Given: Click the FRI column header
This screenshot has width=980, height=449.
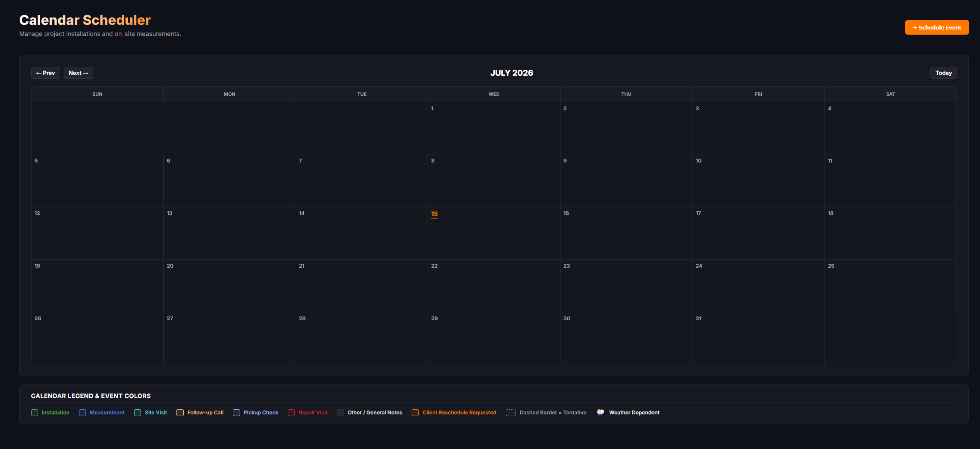Looking at the screenshot, I should tap(758, 94).
